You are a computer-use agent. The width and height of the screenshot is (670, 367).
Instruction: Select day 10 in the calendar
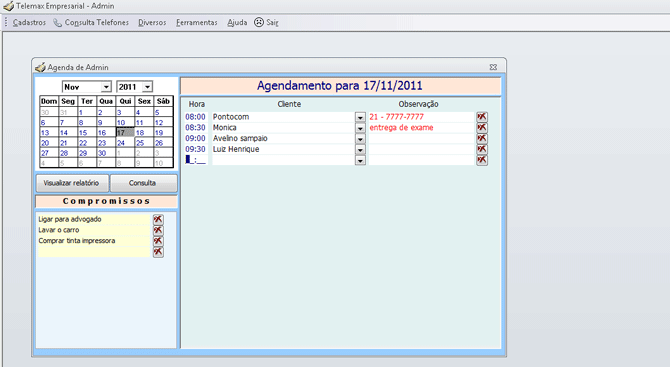pos(125,122)
